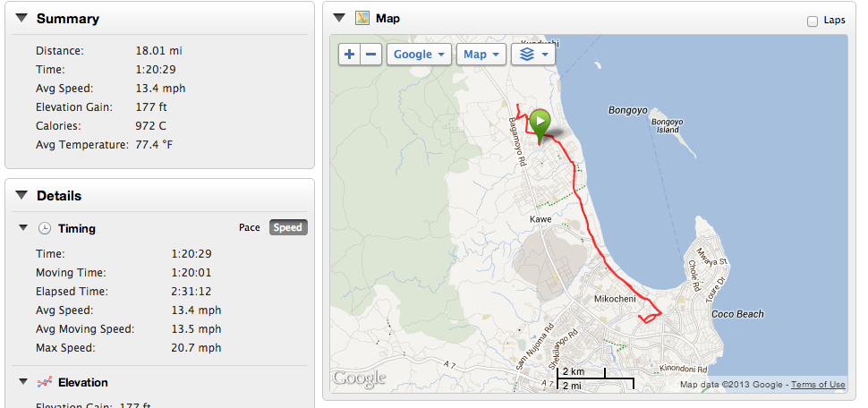Switch timing display to Pace
Screen dimensions: 868x408
pyautogui.click(x=250, y=227)
